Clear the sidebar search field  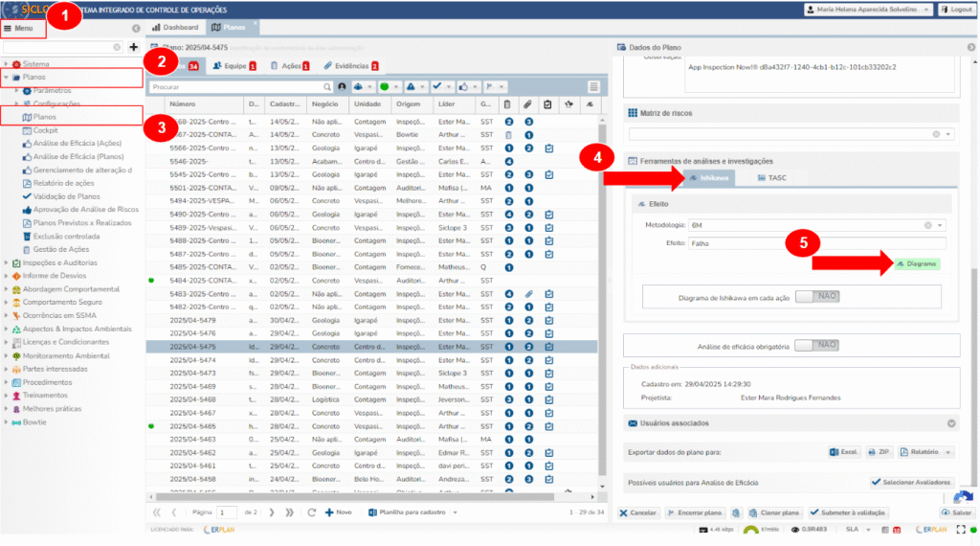click(116, 47)
